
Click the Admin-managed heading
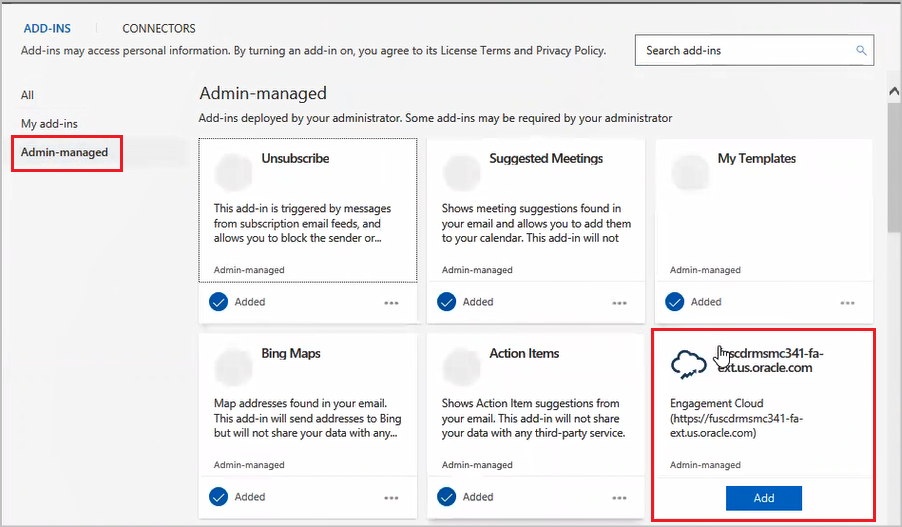(263, 93)
